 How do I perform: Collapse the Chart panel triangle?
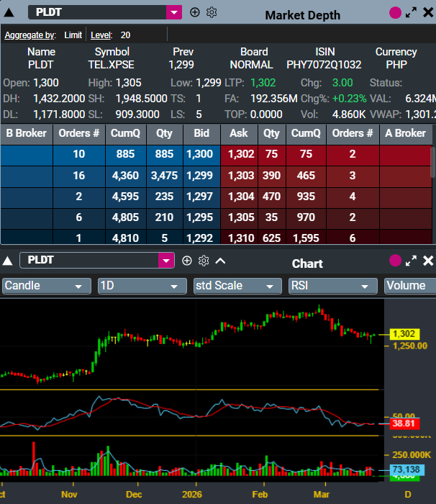[8, 261]
